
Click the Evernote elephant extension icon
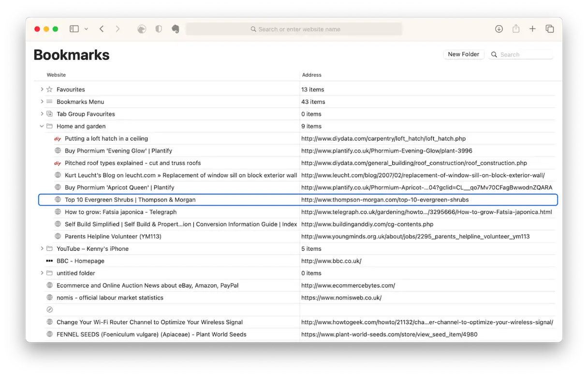[x=176, y=29]
